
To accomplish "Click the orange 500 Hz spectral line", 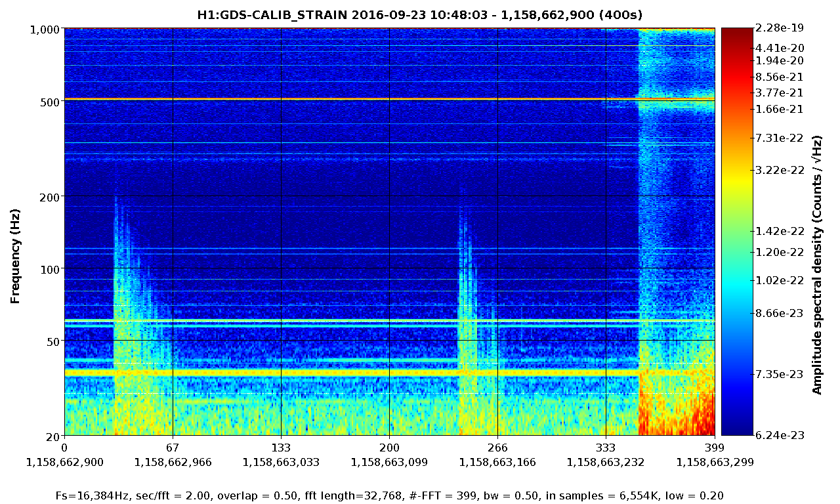I will (389, 99).
